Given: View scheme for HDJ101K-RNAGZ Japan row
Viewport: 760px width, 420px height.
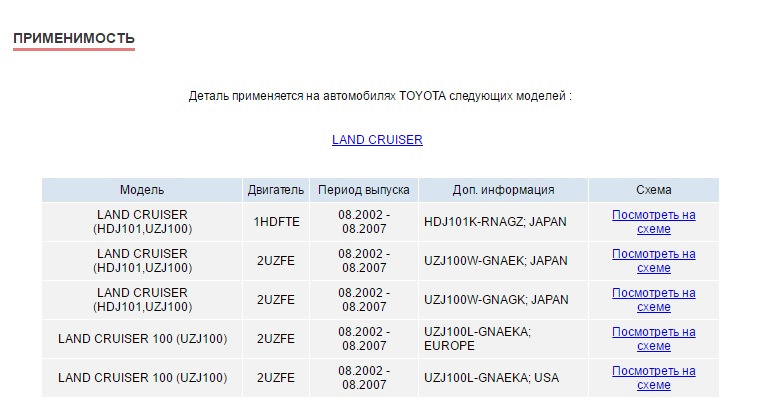Looking at the screenshot, I should 653,222.
